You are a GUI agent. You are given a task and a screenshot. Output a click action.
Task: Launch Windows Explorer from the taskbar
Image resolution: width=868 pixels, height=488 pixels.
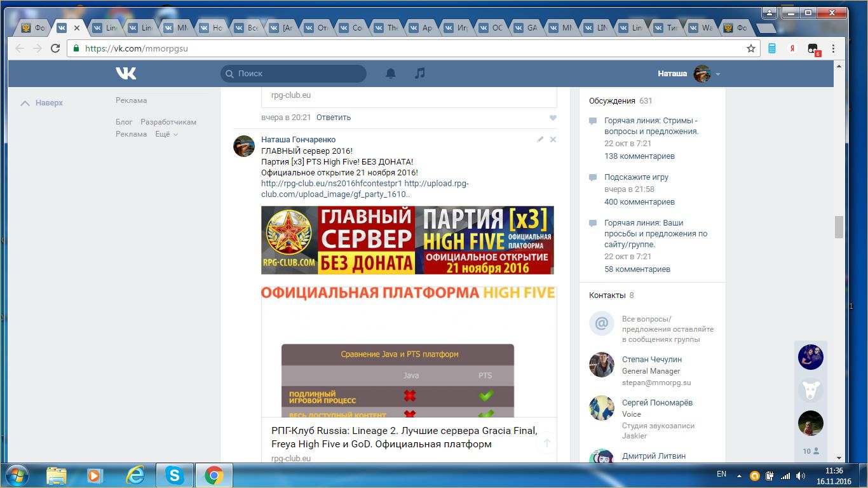point(56,475)
